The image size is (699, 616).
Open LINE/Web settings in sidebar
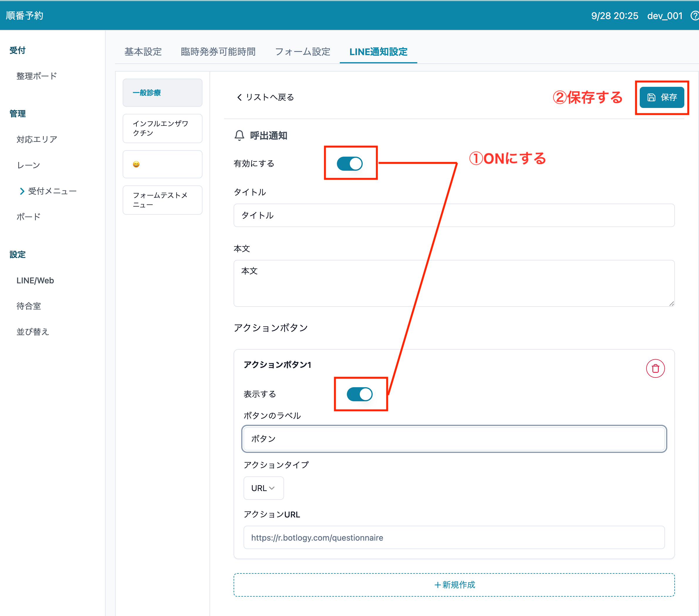point(35,281)
